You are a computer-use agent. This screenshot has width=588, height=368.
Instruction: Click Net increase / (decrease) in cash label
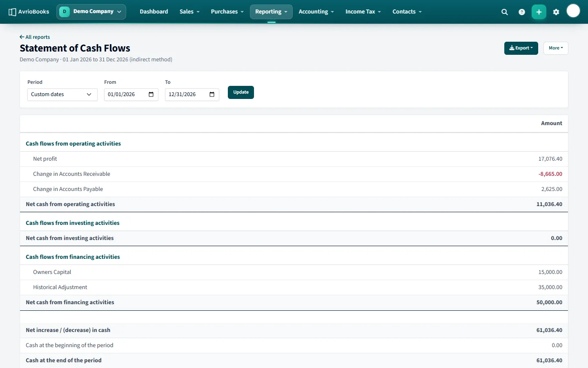68,330
